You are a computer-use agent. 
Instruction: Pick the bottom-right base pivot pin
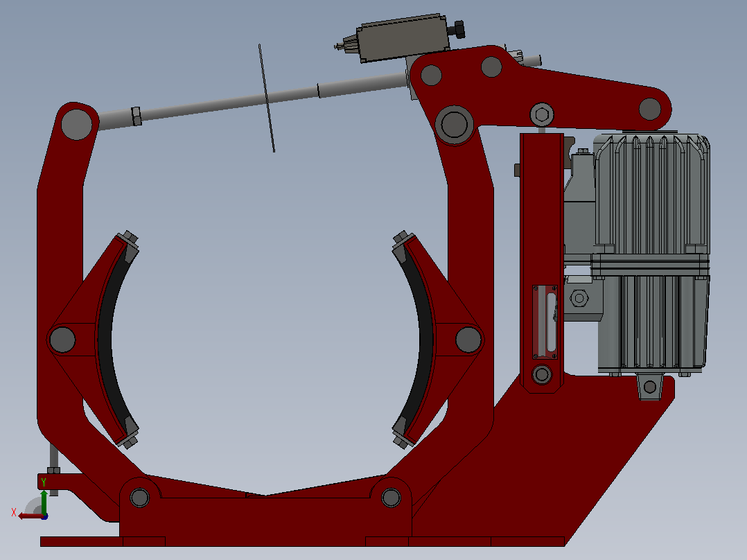(391, 498)
